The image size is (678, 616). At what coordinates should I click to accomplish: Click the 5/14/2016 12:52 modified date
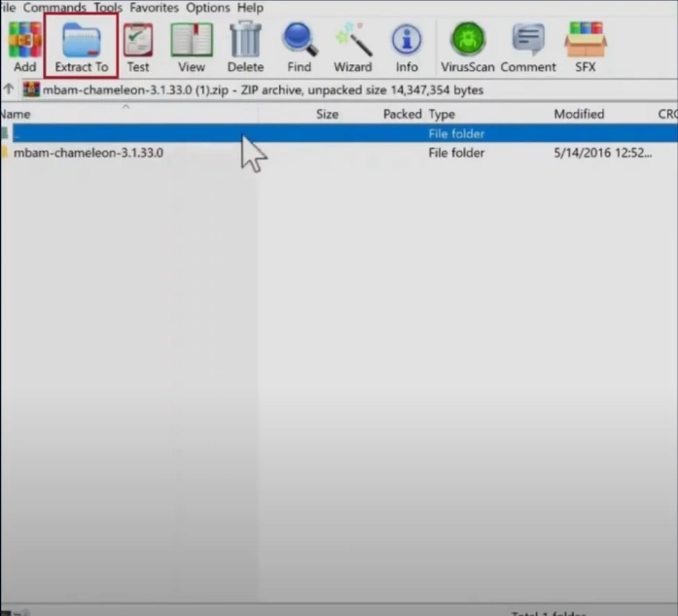point(603,153)
